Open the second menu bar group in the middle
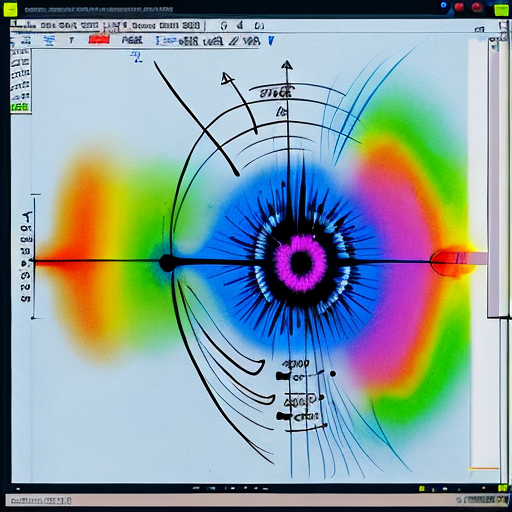This screenshot has height=512, width=512. [161, 25]
